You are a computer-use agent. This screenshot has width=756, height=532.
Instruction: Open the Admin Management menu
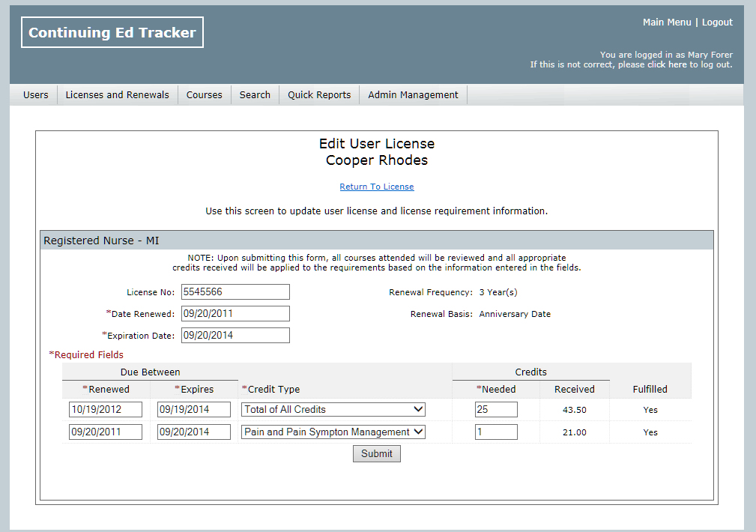[413, 95]
